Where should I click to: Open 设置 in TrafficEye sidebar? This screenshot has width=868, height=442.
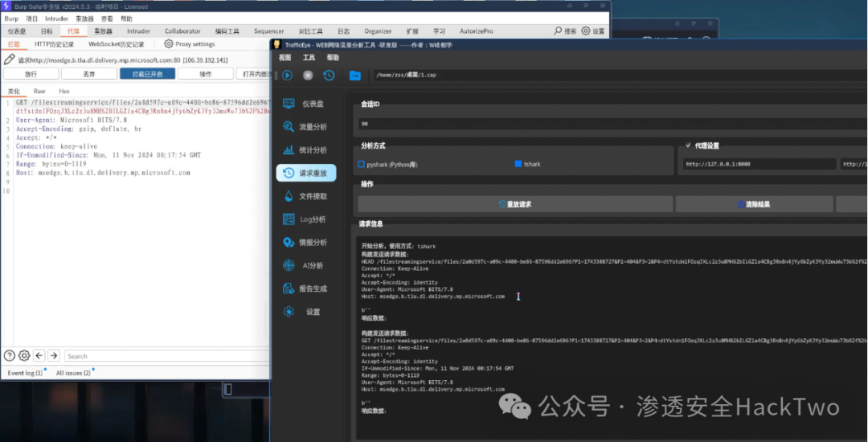(306, 312)
